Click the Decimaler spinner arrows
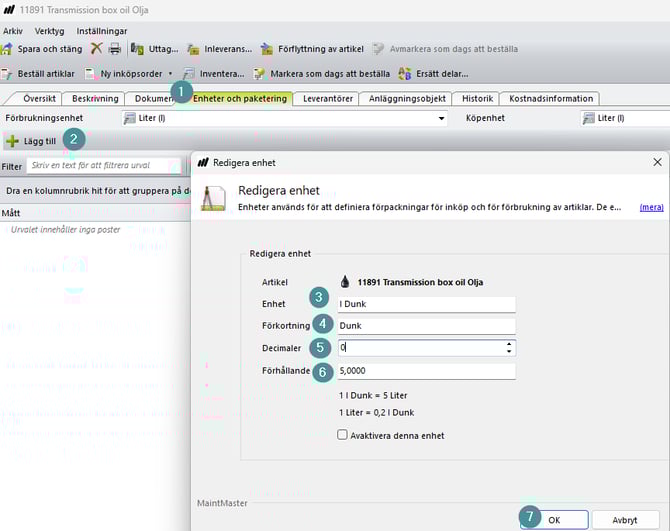Image resolution: width=670 pixels, height=531 pixels. tap(509, 348)
